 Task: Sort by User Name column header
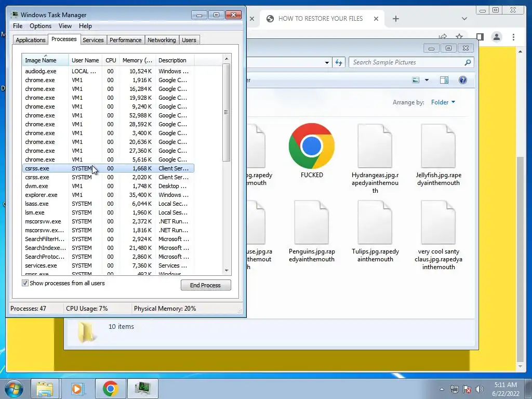coord(85,60)
